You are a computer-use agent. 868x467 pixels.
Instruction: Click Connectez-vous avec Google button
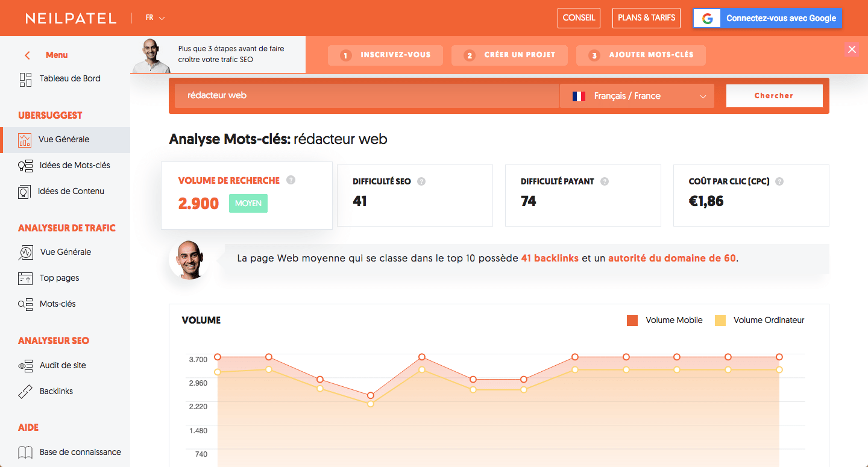coord(767,19)
